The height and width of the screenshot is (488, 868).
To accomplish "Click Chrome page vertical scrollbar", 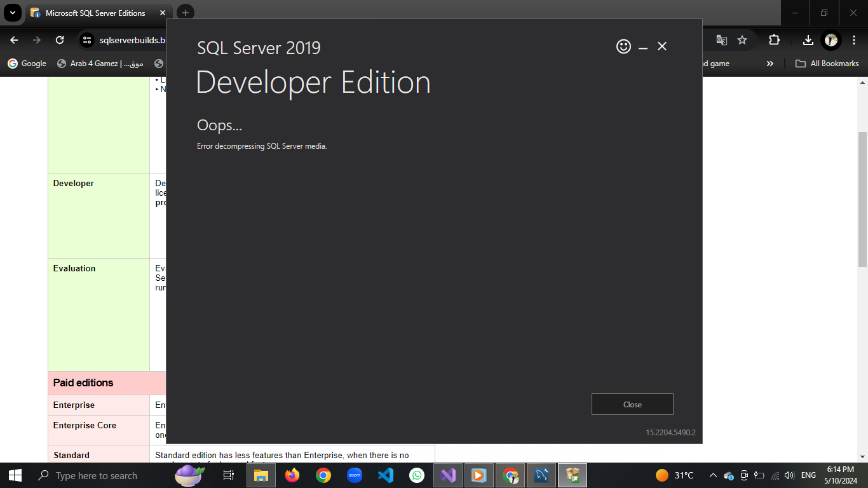I will tap(862, 200).
